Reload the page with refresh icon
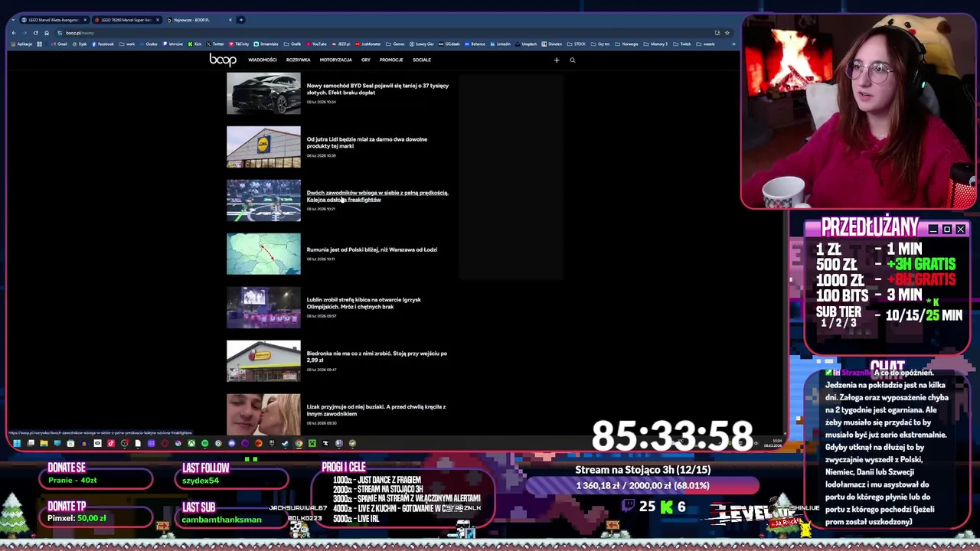This screenshot has width=980, height=551. (35, 33)
